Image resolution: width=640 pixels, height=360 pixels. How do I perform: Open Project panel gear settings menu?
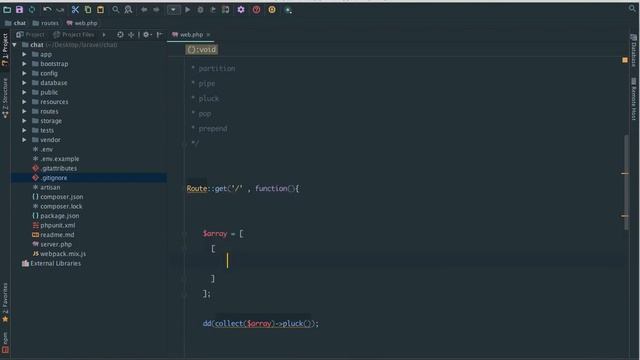(147, 35)
